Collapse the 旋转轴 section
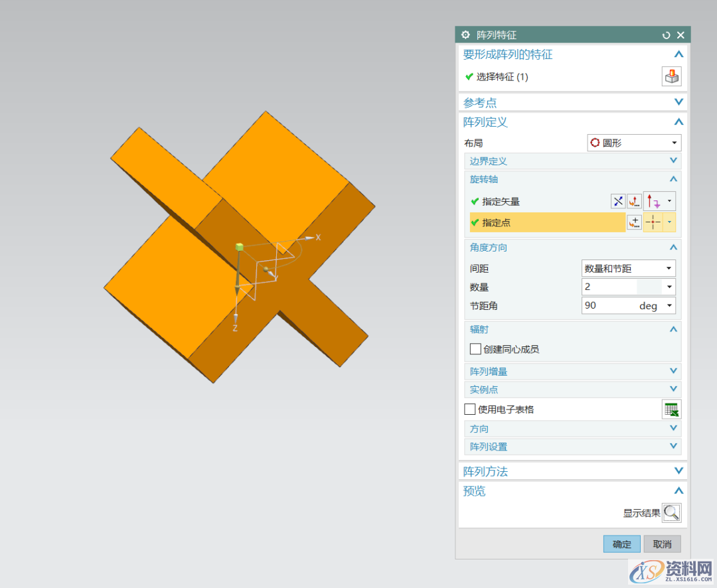 coord(673,179)
